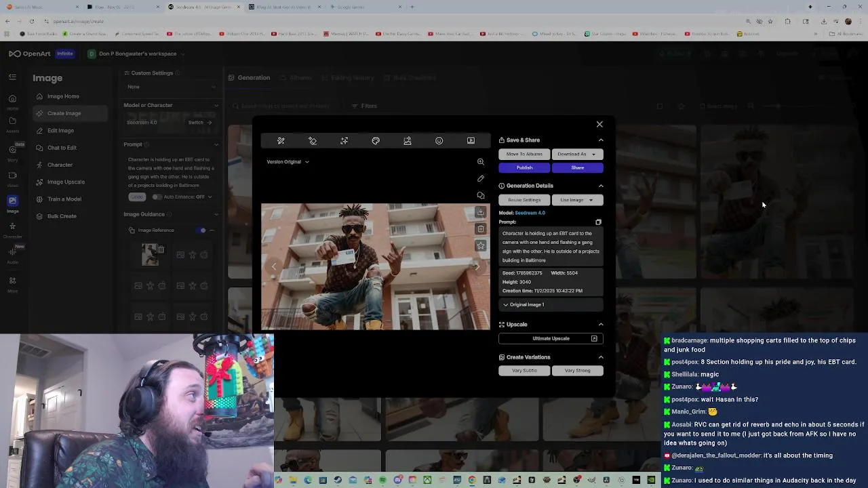868x488 pixels.
Task: Open Seedream 4.0 model link
Action: [x=530, y=213]
